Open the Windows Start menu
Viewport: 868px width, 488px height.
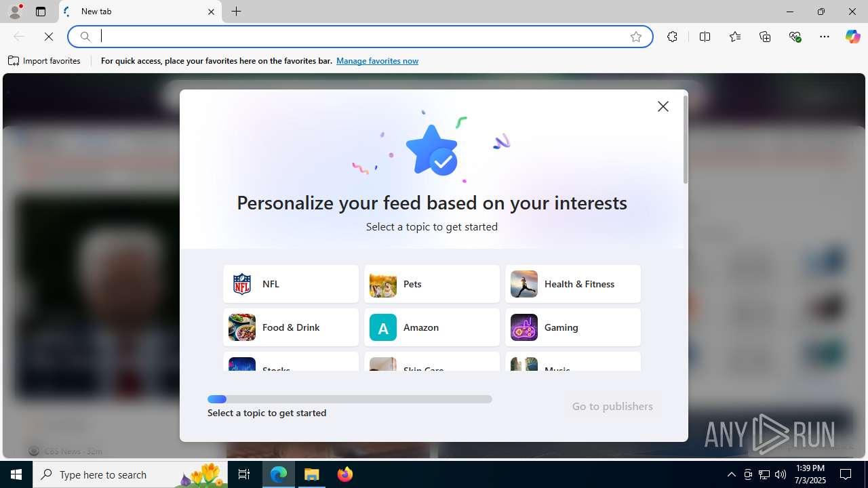tap(16, 474)
